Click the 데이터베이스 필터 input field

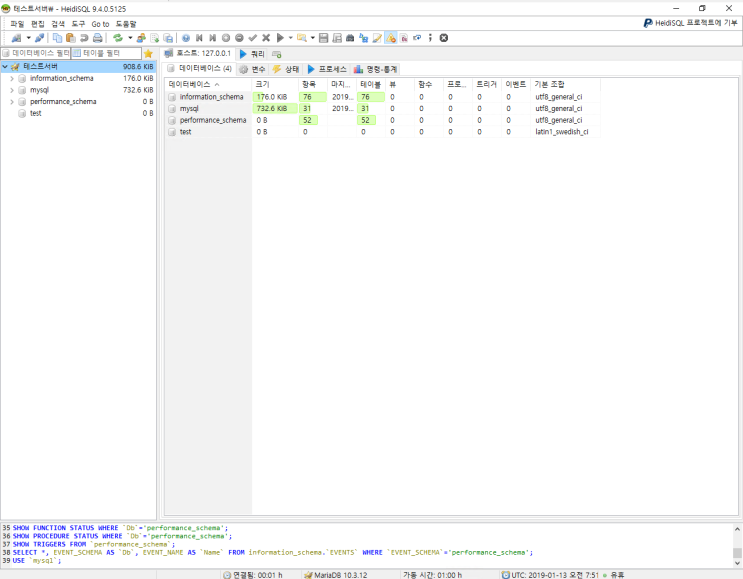(36, 53)
